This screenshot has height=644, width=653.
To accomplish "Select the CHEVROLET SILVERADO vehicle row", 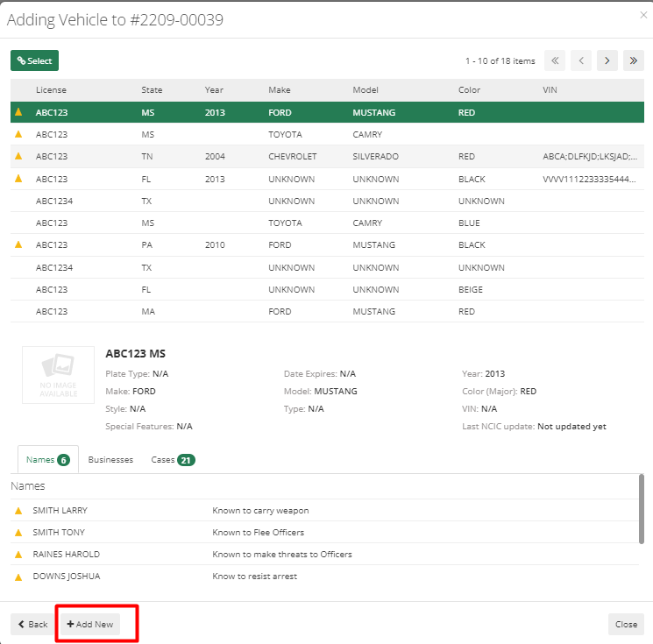I will point(327,157).
